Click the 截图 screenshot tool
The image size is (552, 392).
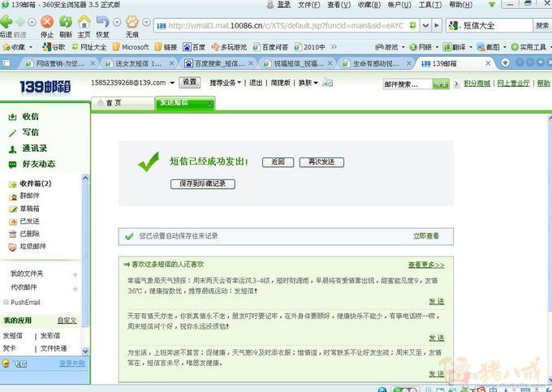tap(488, 47)
